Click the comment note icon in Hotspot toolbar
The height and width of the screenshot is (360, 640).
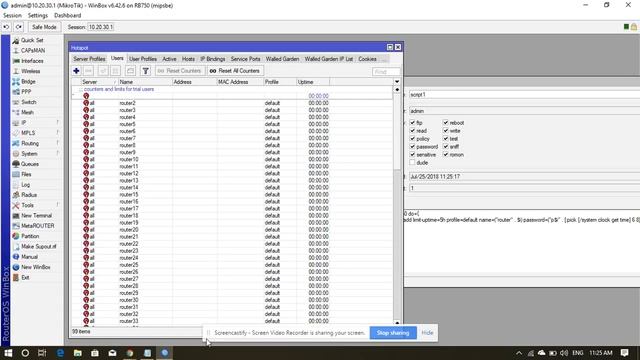point(130,71)
